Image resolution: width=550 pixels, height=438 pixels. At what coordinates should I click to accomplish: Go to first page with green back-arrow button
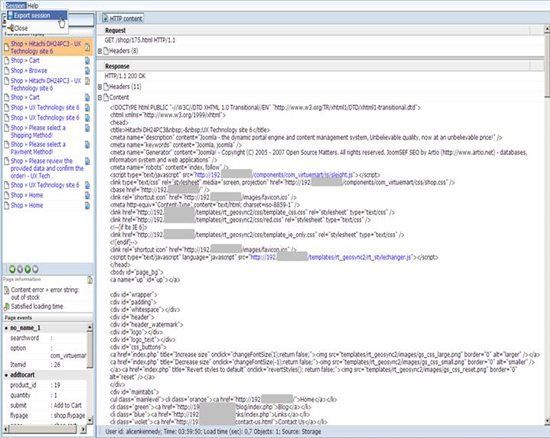(12, 269)
